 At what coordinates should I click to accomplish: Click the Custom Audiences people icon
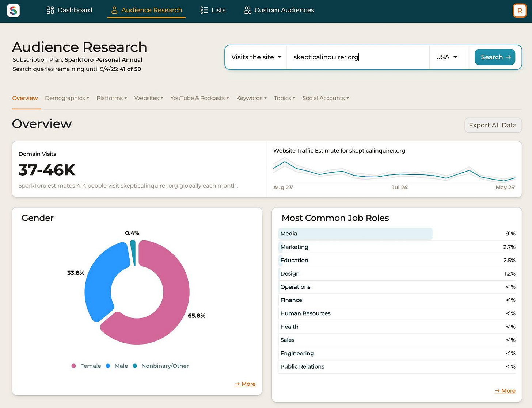248,10
